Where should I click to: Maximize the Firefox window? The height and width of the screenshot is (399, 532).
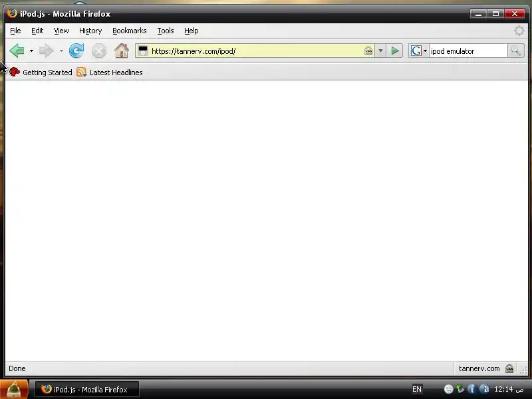click(x=495, y=14)
